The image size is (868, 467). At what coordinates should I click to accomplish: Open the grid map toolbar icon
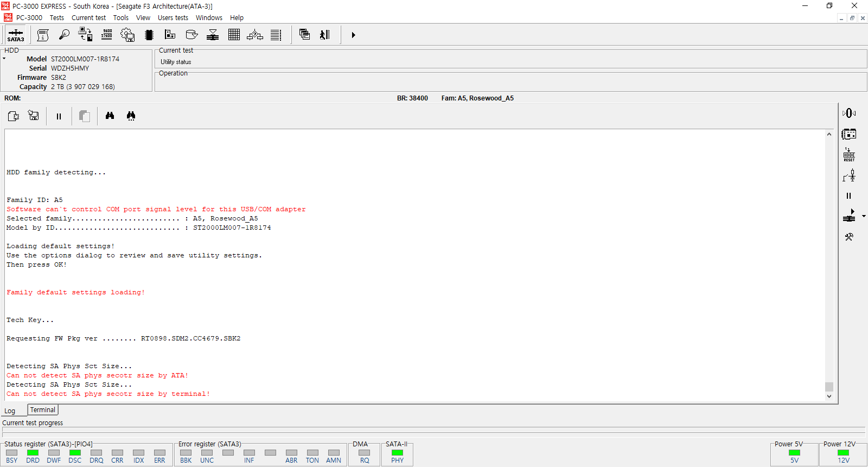click(x=234, y=35)
